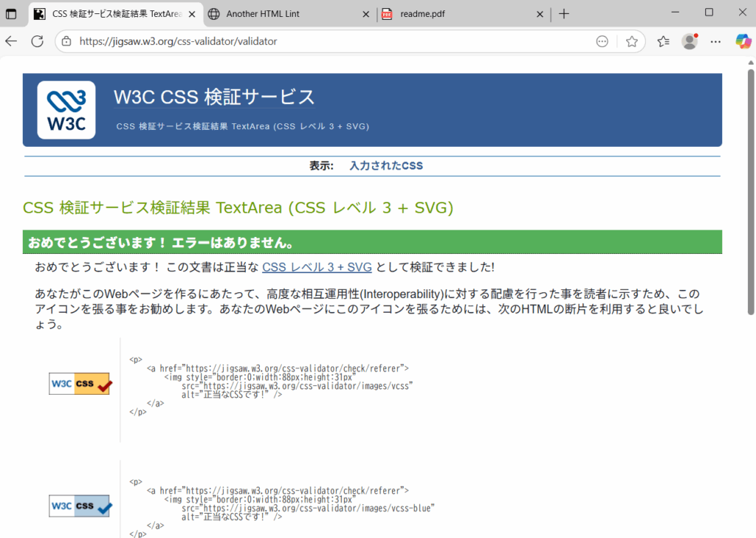Viewport: 756px width, 538px height.
Task: Follow the 入力されたCSS link
Action: click(386, 166)
